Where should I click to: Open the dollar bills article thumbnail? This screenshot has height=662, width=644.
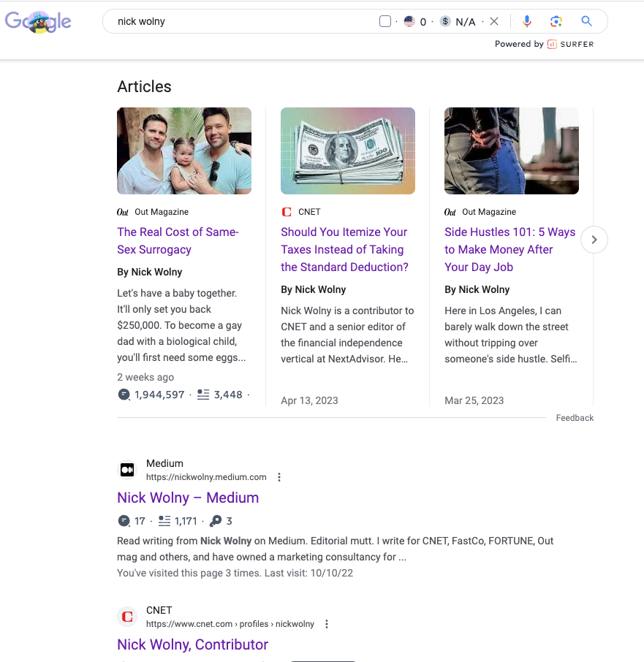click(348, 151)
